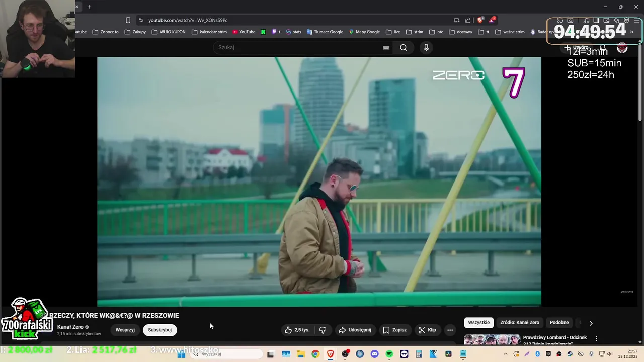Open WUJO KUPON bookmark folder

(x=169, y=32)
